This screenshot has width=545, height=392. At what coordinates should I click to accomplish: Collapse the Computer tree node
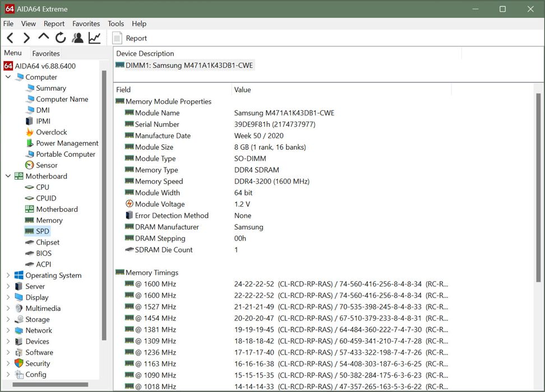[8, 77]
